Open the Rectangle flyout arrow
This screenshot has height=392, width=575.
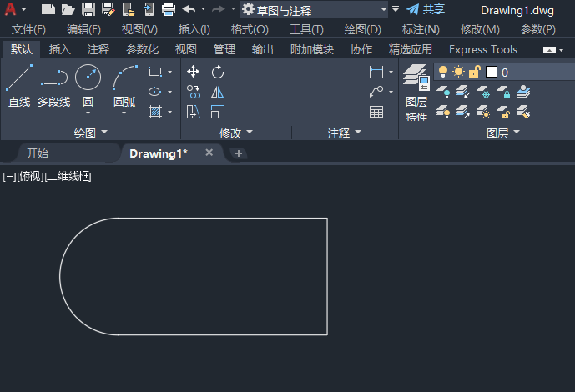(169, 73)
